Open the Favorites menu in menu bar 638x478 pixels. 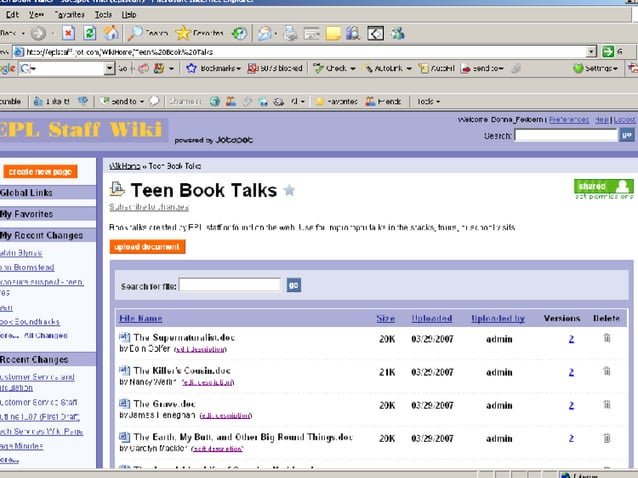click(70, 15)
